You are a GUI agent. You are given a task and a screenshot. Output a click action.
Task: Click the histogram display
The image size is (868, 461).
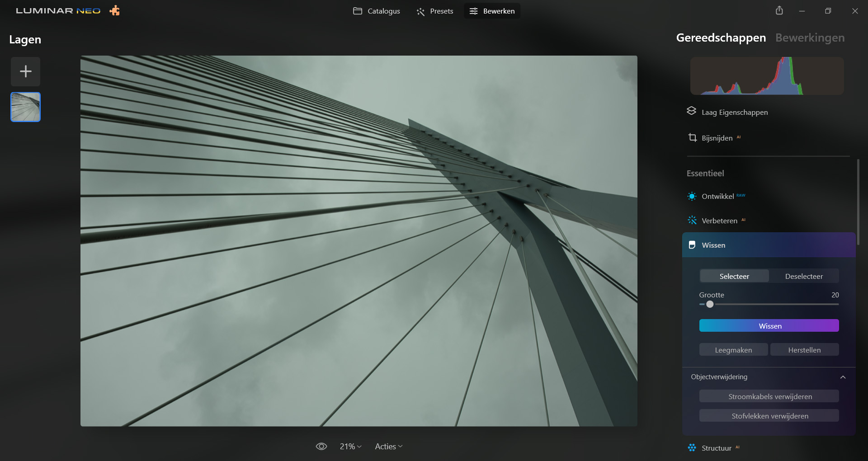click(767, 75)
